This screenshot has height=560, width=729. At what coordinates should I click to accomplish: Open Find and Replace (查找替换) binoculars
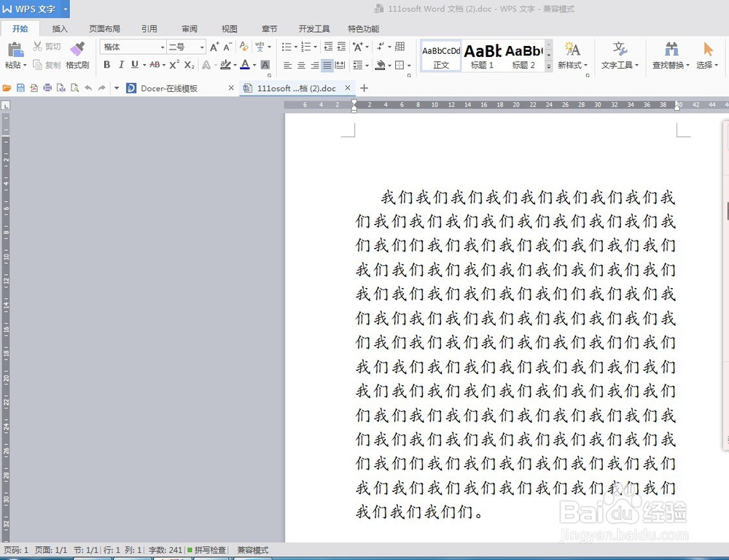671,49
